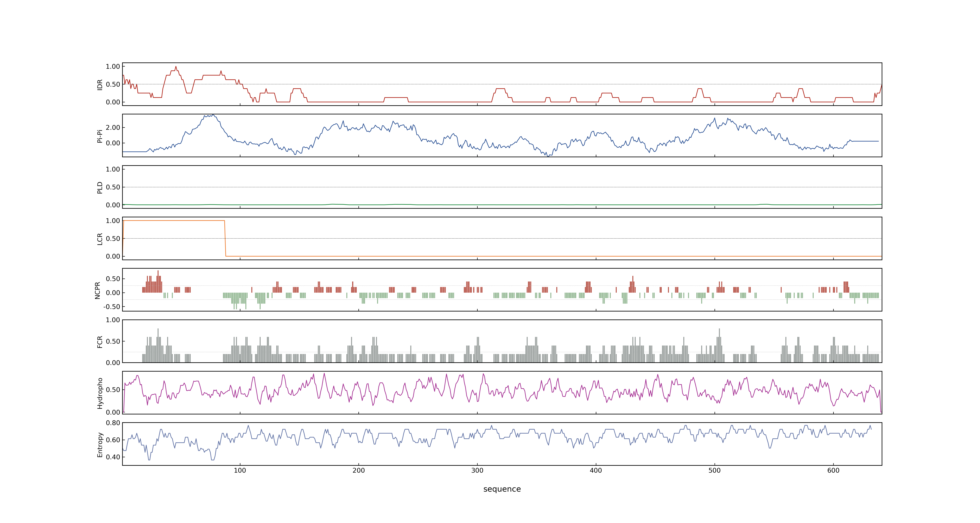Click the FCR y-axis label

coord(100,341)
